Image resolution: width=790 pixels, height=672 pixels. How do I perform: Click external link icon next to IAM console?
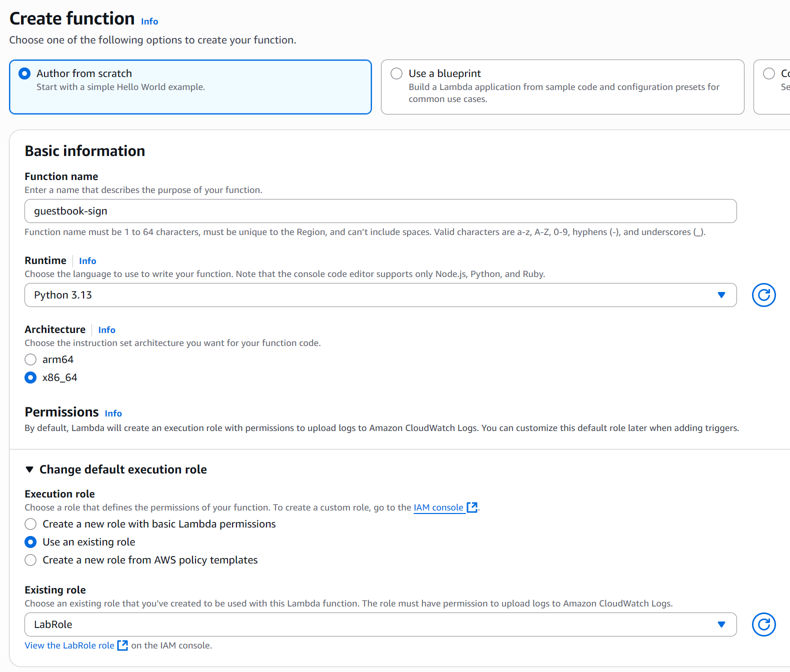pos(472,507)
